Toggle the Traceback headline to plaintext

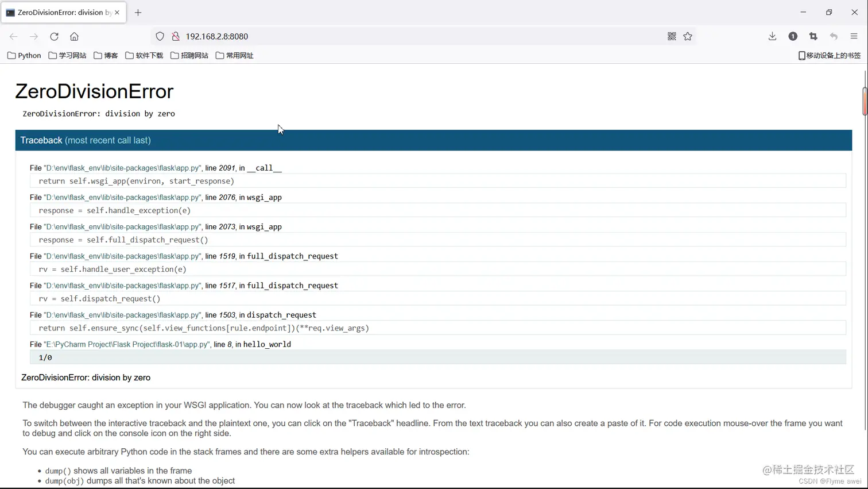tap(433, 140)
